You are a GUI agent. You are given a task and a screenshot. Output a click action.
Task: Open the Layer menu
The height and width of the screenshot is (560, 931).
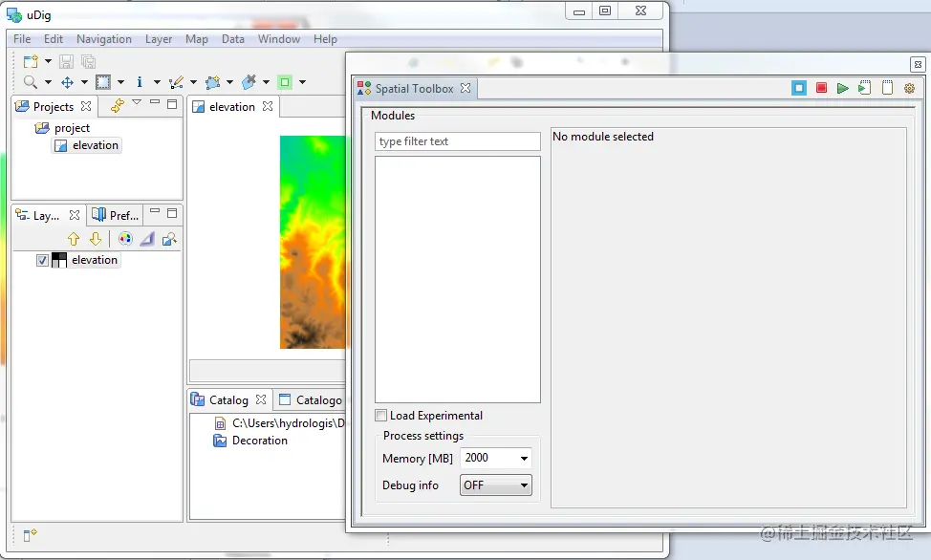coord(159,39)
